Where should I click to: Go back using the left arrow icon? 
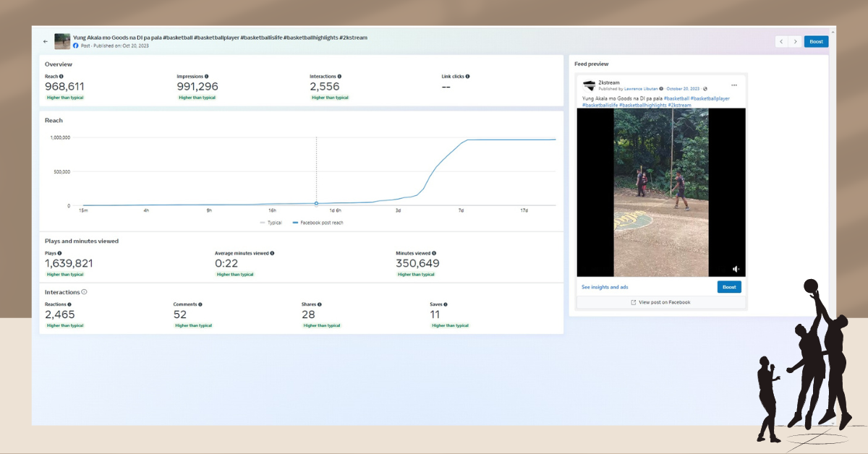tap(46, 41)
